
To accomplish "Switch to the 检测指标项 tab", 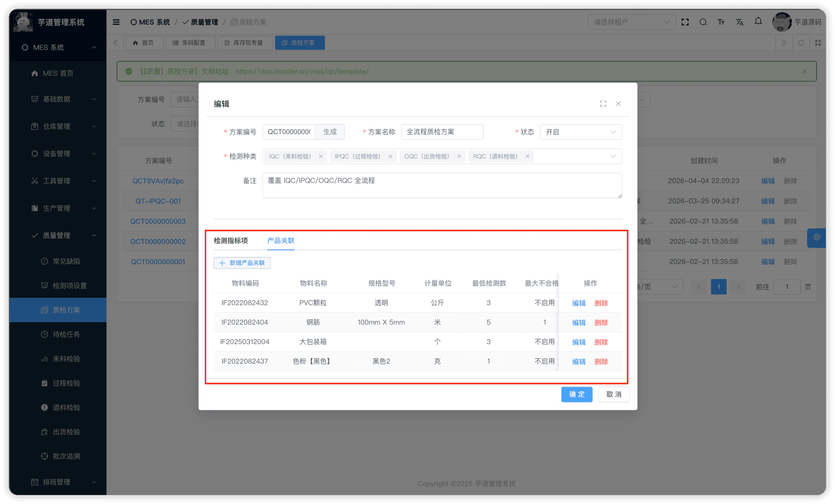I will click(231, 241).
